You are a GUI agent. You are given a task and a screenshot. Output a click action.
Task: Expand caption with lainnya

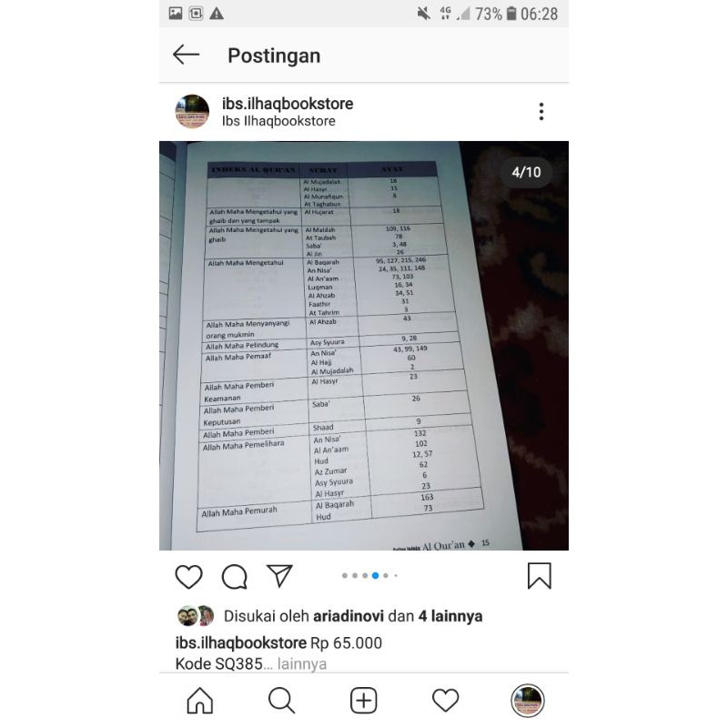point(302,664)
